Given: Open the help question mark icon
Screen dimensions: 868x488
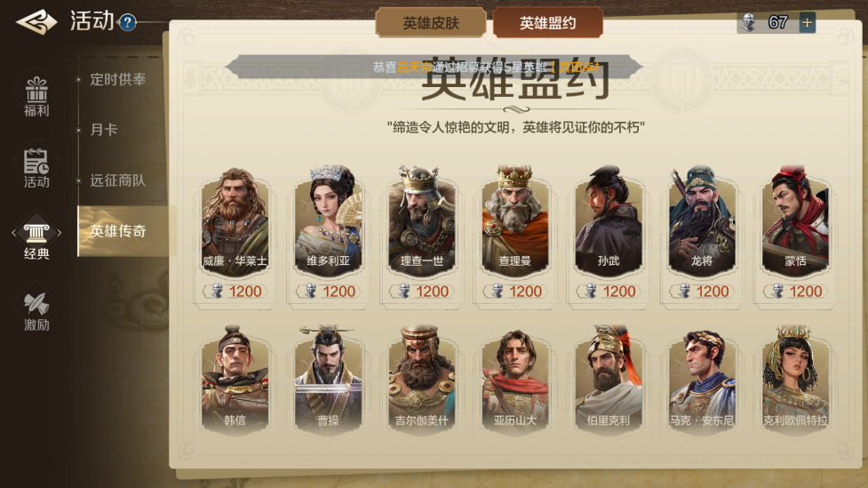Looking at the screenshot, I should tap(127, 23).
